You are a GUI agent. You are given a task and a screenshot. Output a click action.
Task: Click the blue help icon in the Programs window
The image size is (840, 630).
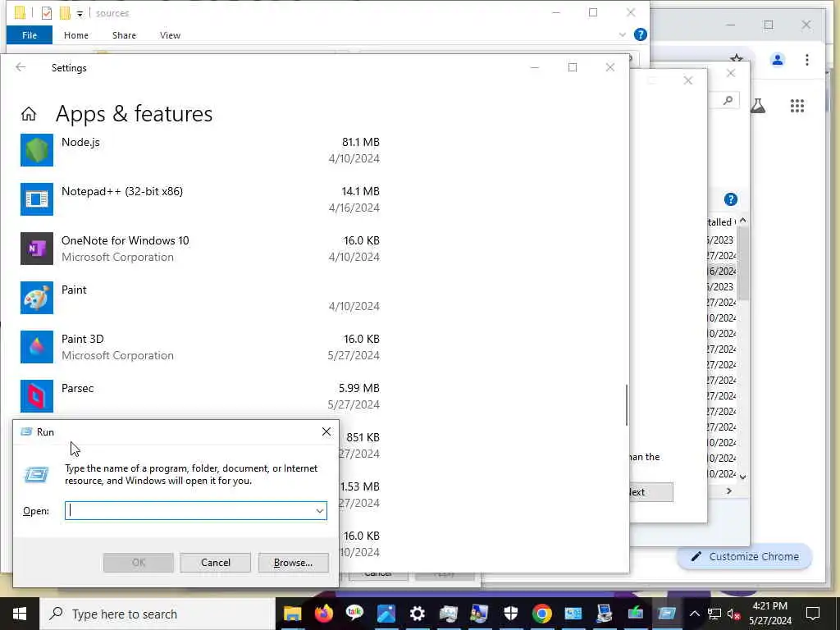pos(731,199)
